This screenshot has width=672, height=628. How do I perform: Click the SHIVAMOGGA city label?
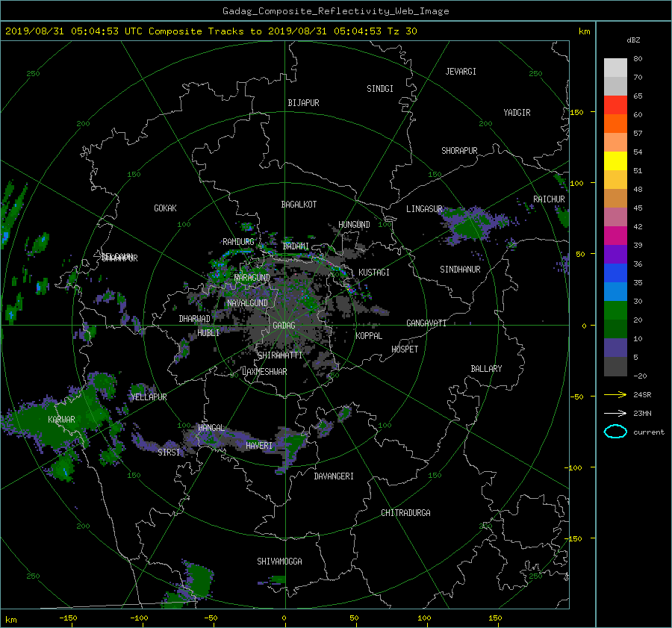pos(279,562)
